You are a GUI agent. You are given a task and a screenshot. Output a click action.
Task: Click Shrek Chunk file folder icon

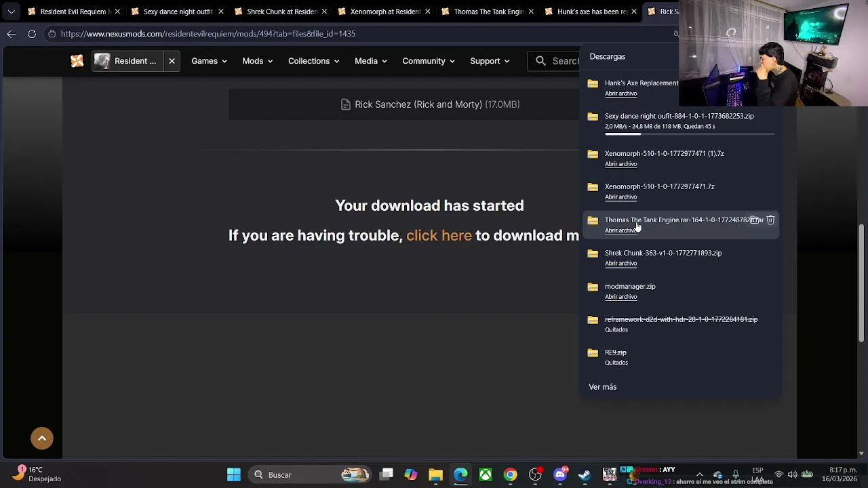coord(593,253)
